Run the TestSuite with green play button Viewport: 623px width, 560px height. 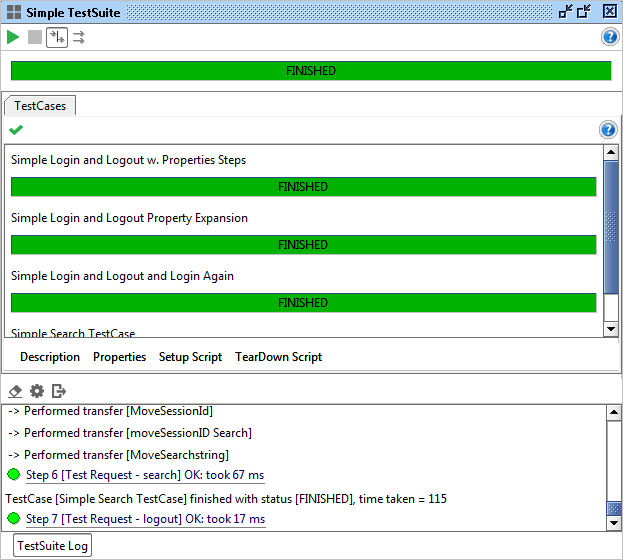pyautogui.click(x=13, y=37)
